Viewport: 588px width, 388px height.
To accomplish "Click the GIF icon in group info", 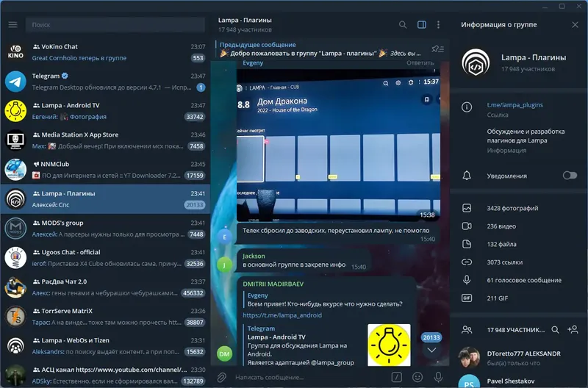I will [467, 298].
